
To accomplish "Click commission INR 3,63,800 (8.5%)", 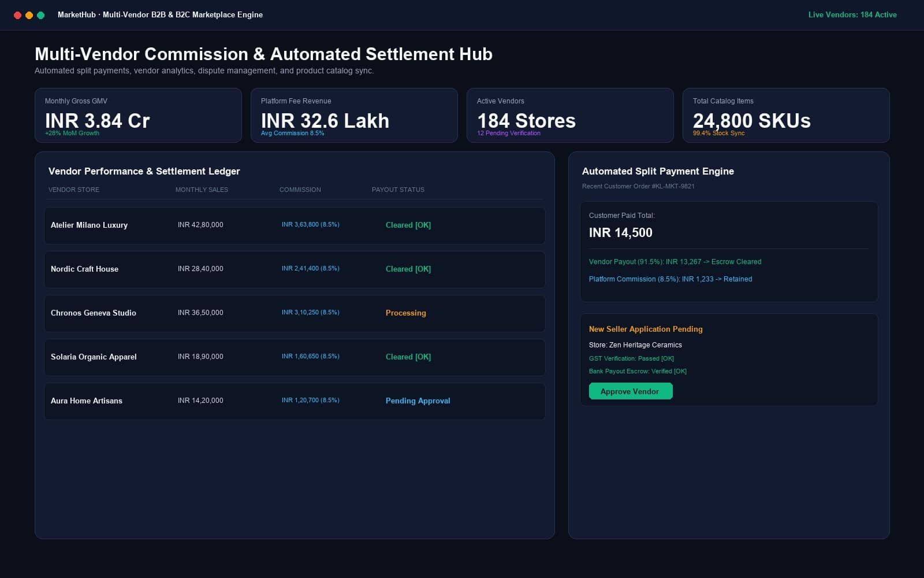I will [x=310, y=224].
